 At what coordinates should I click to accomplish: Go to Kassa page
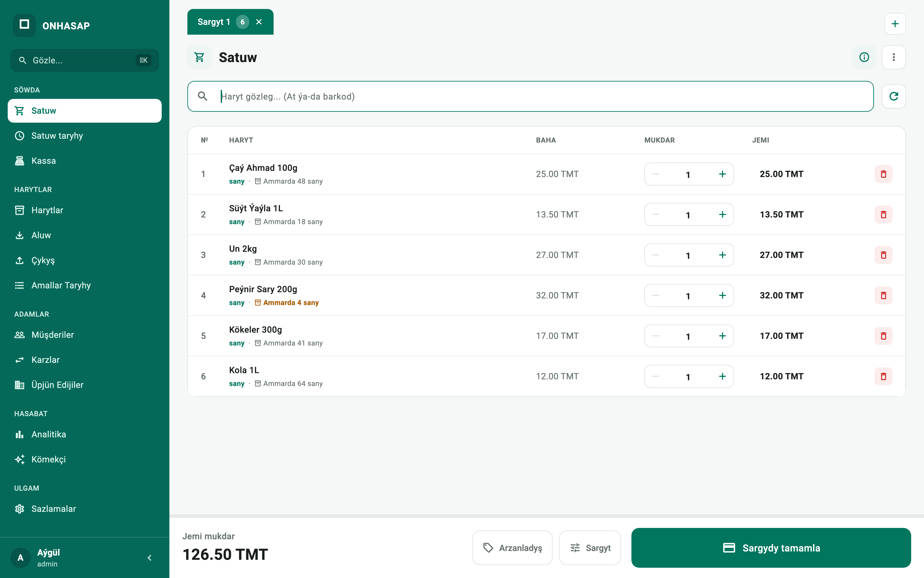coord(84,161)
